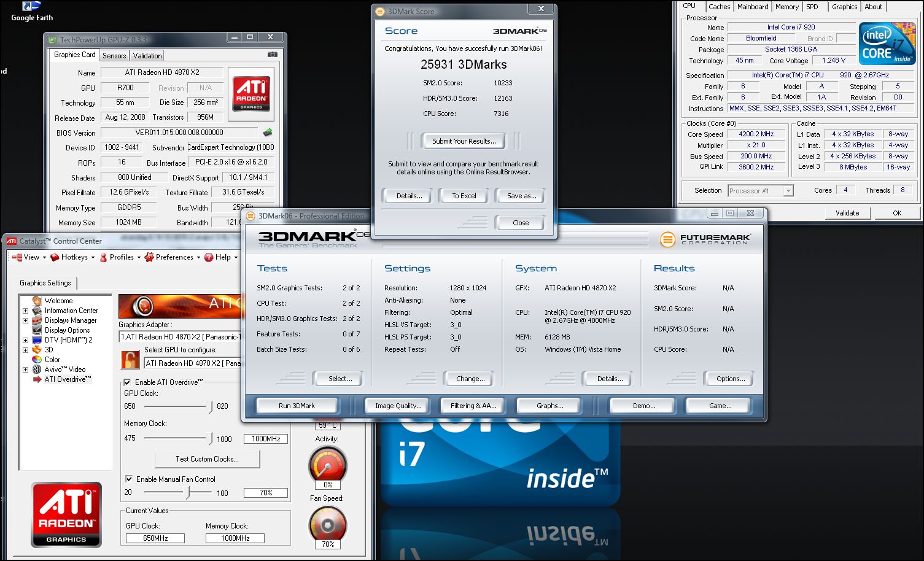This screenshot has width=924, height=561.
Task: Click the Activity gauge dial
Action: click(328, 465)
